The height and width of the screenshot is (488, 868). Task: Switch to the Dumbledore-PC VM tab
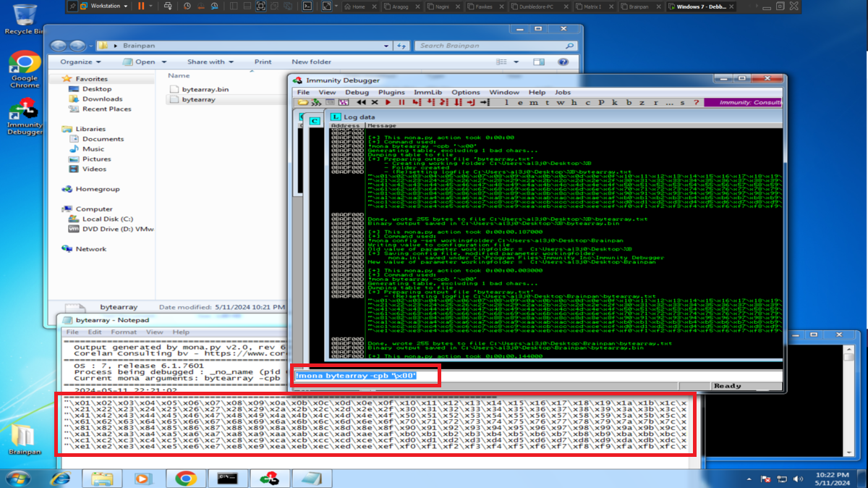coord(540,7)
